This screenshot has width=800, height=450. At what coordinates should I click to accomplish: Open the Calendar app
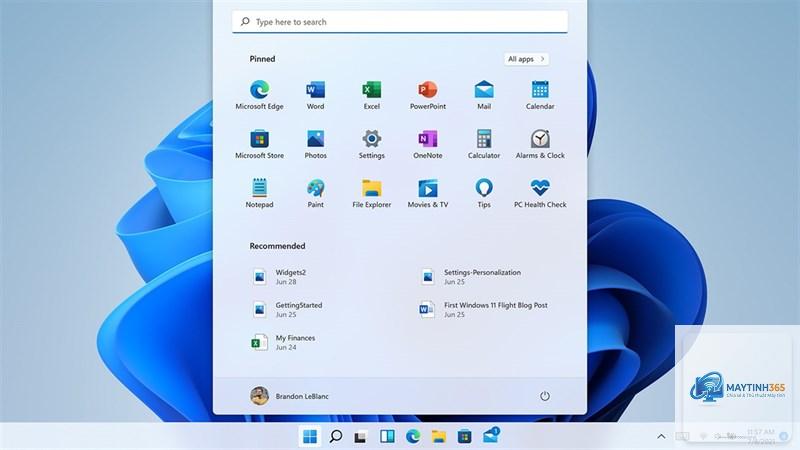540,95
